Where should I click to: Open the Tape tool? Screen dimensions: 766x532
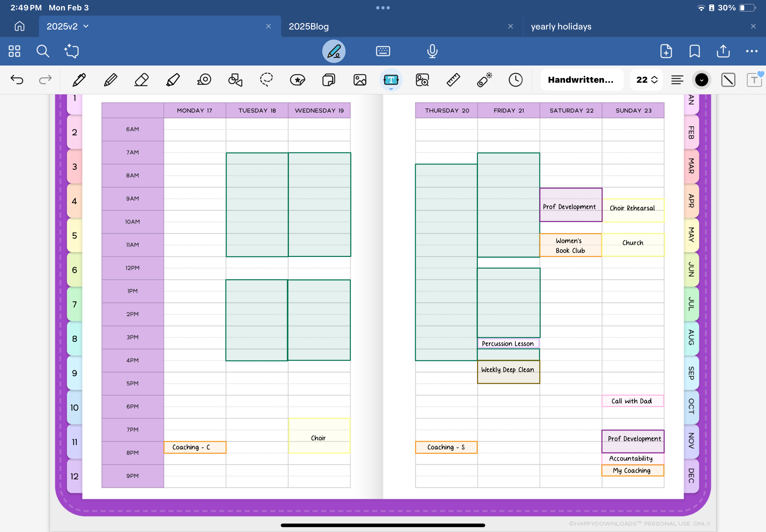(204, 80)
